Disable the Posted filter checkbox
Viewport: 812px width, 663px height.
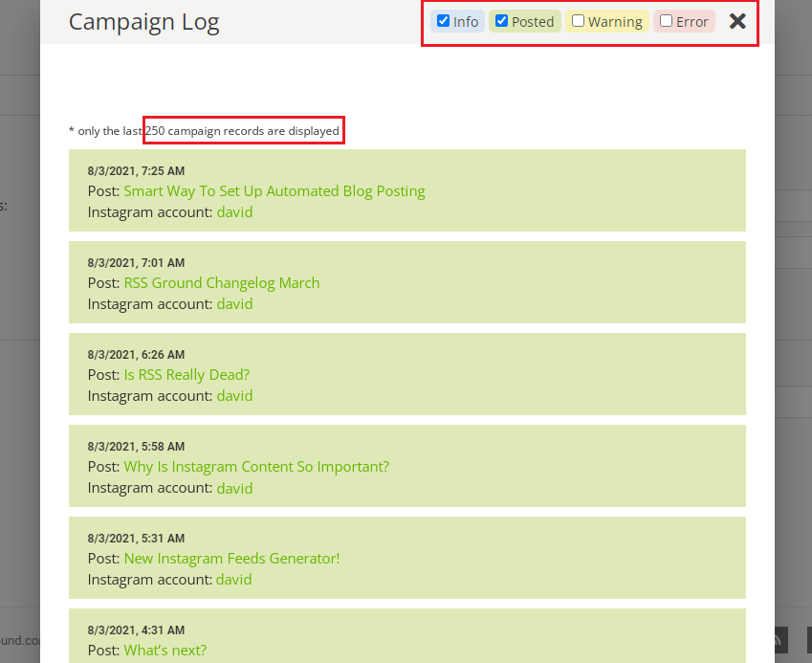[x=501, y=21]
